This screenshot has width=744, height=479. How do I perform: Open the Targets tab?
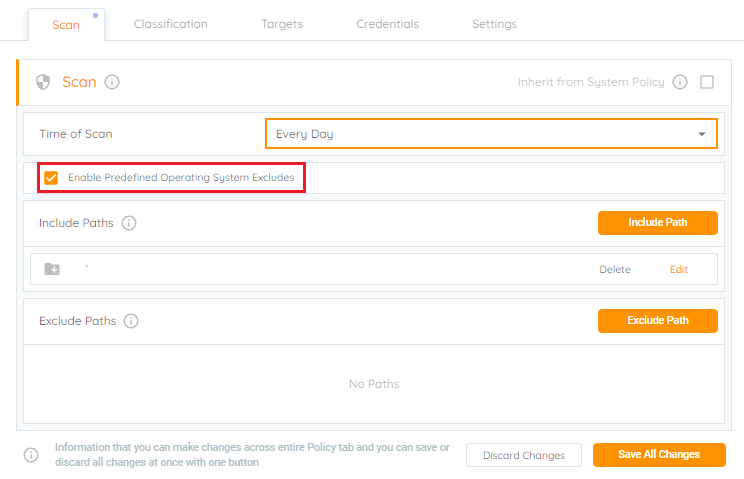(x=282, y=24)
